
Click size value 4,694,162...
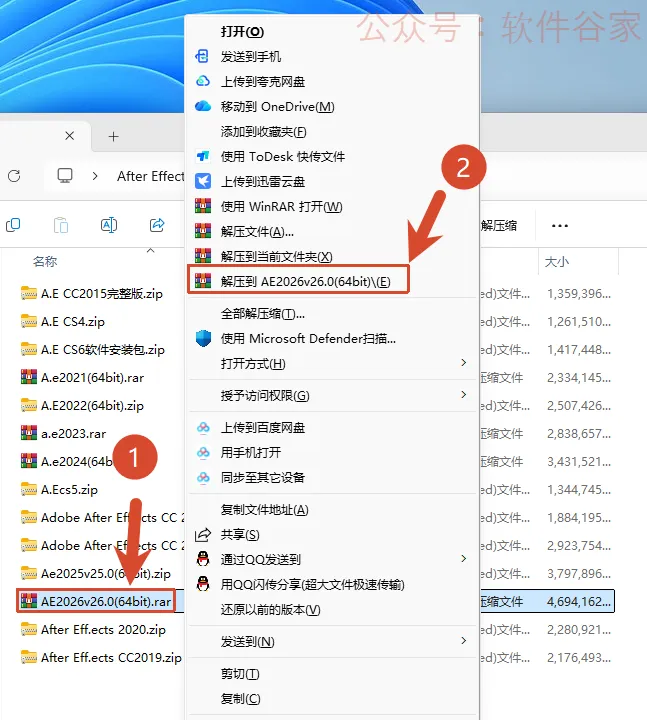pos(579,601)
